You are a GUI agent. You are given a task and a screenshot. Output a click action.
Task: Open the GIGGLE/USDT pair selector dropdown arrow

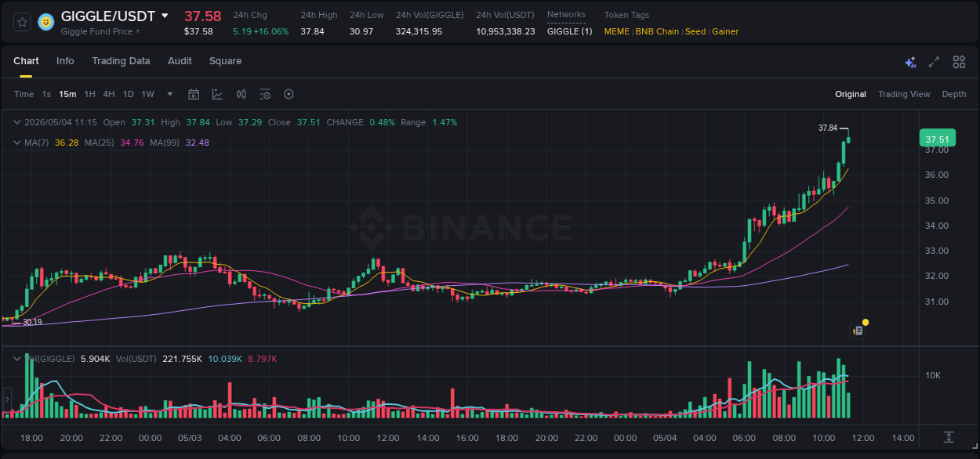[x=165, y=16]
